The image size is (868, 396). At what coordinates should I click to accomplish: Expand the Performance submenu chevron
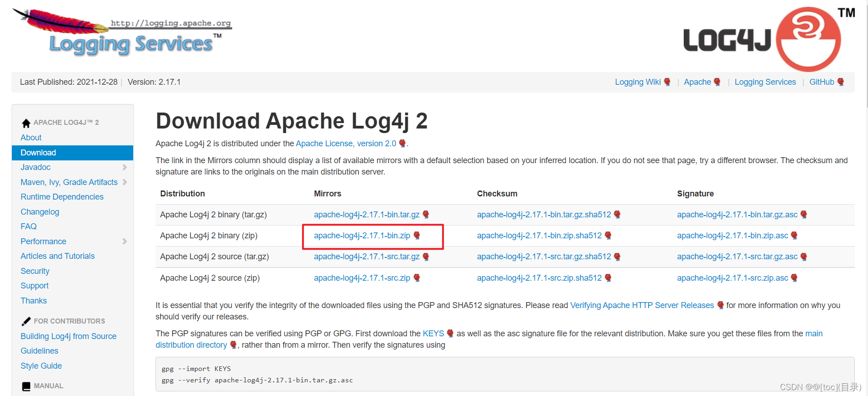click(125, 242)
